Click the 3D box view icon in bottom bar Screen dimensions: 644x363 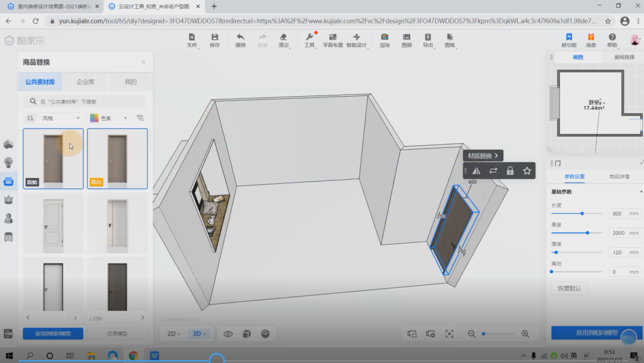246,334
